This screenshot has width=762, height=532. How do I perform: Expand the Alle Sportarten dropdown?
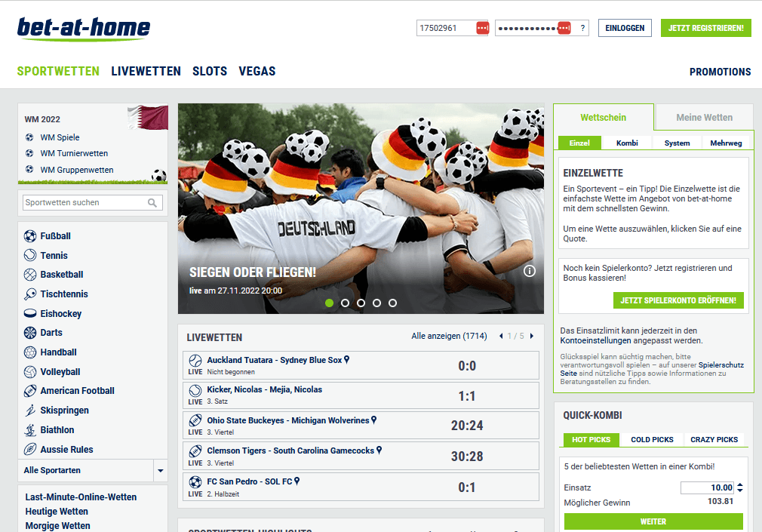(x=160, y=471)
